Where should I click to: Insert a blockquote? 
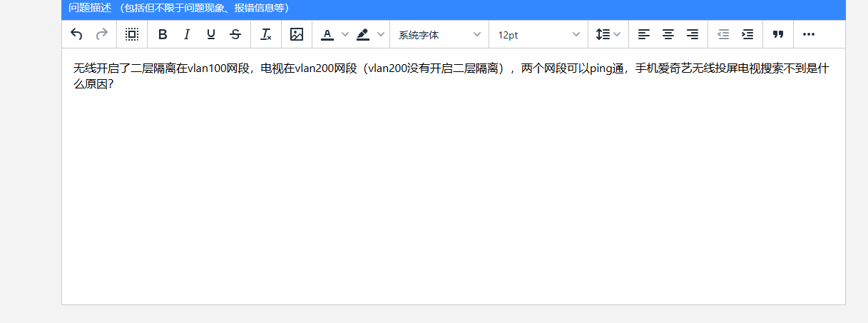coord(778,34)
